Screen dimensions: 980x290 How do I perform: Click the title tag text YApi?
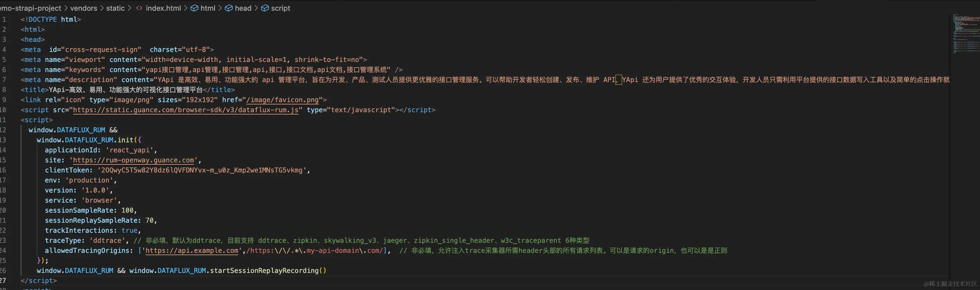pos(126,90)
